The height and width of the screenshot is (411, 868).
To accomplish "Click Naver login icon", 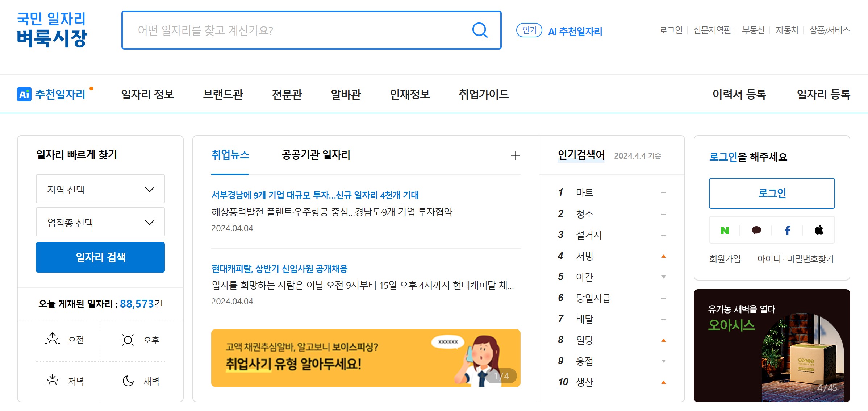I will coord(725,231).
